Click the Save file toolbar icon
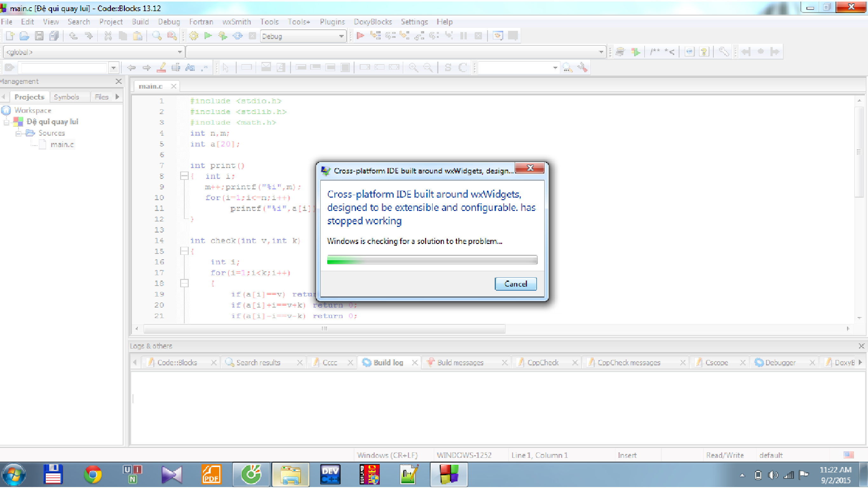The image size is (868, 488). pyautogui.click(x=39, y=36)
